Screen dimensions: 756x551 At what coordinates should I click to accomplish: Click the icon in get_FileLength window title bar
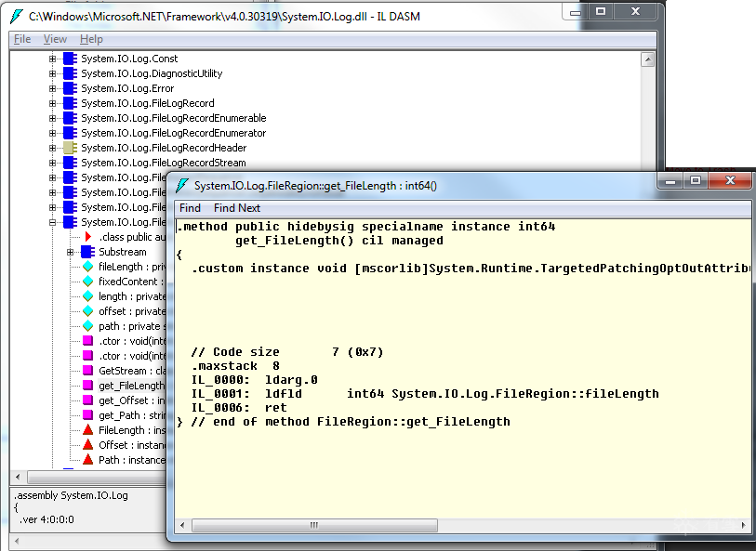tap(182, 186)
